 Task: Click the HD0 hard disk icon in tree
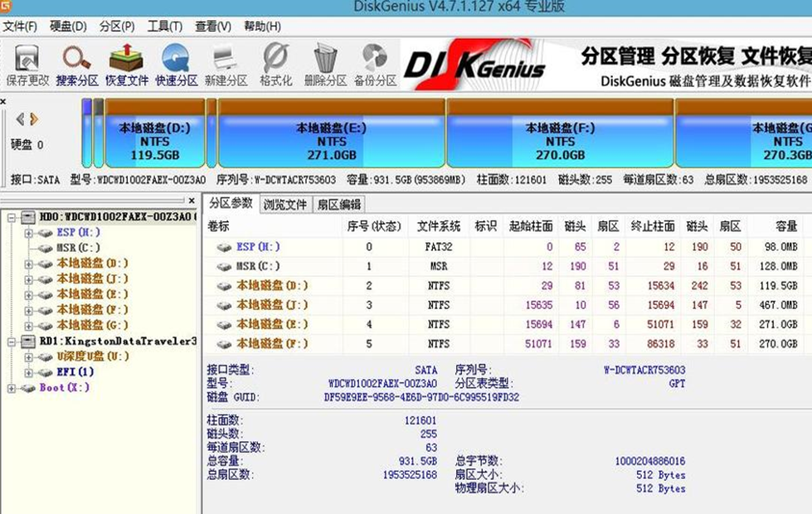click(28, 217)
